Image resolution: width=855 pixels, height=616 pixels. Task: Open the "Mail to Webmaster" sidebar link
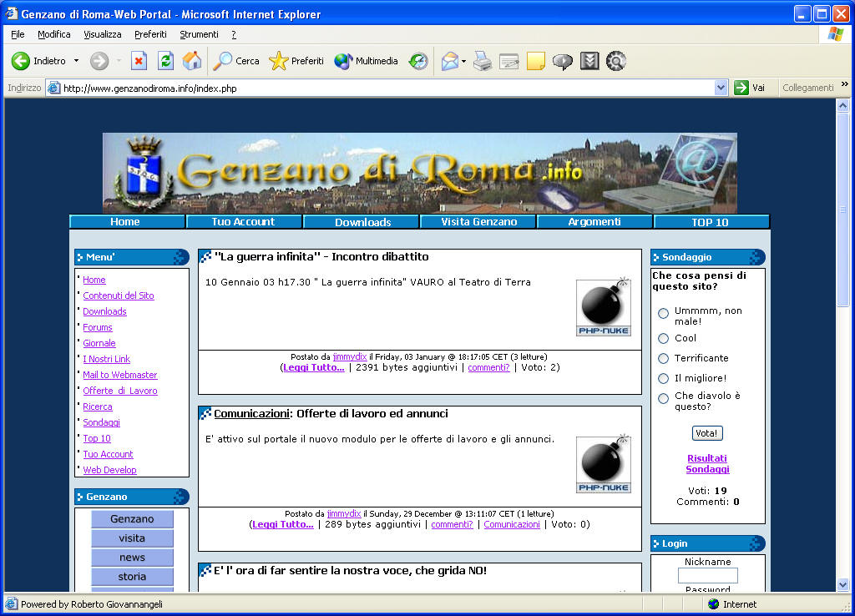(120, 375)
